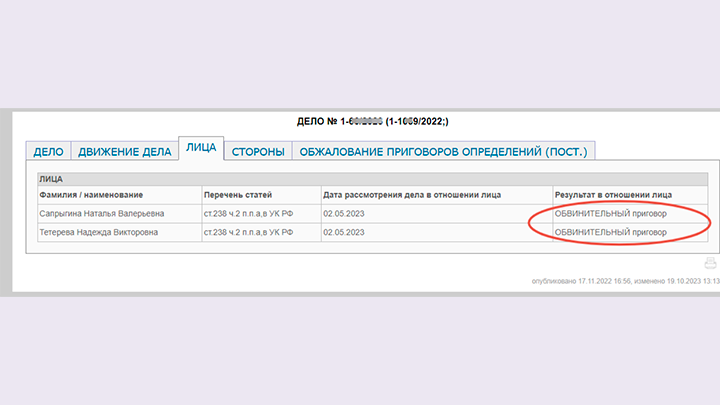
Task: Click the article cell in Сапрыгина row
Action: tap(247, 213)
